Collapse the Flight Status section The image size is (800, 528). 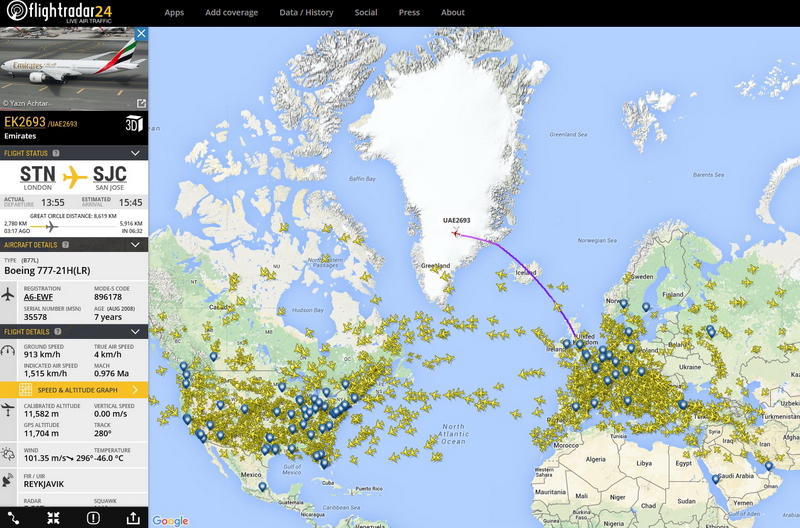pyautogui.click(x=135, y=153)
